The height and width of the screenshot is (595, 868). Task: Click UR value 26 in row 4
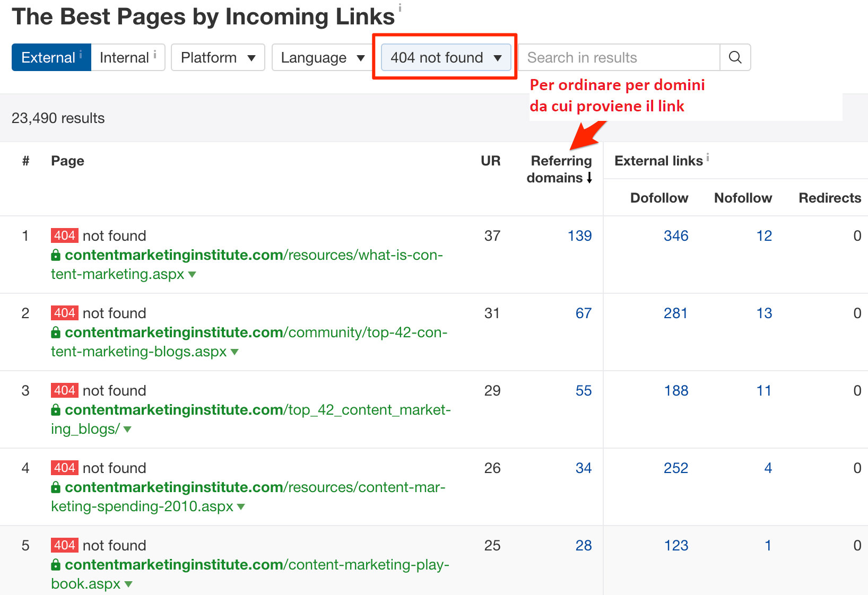(492, 468)
